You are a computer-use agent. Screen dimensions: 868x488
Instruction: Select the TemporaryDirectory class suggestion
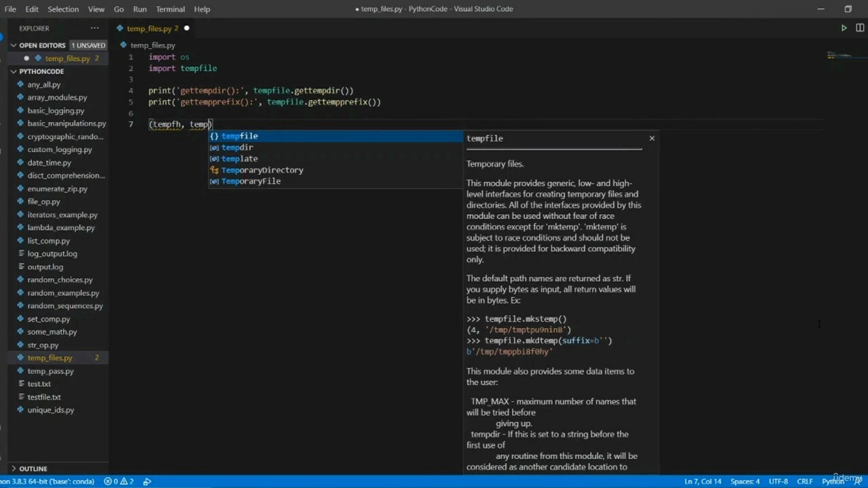(x=262, y=170)
